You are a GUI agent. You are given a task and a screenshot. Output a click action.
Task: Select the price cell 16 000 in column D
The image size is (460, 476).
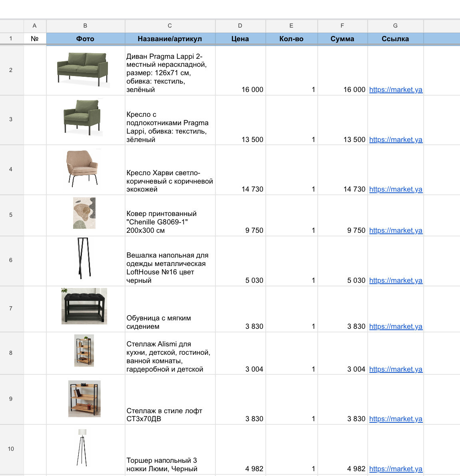241,70
